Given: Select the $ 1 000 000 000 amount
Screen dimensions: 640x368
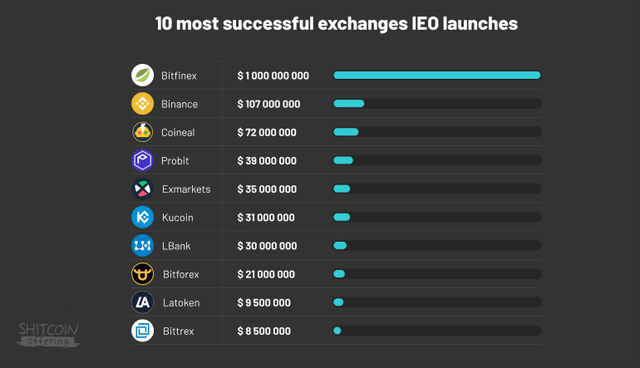Looking at the screenshot, I should [273, 75].
